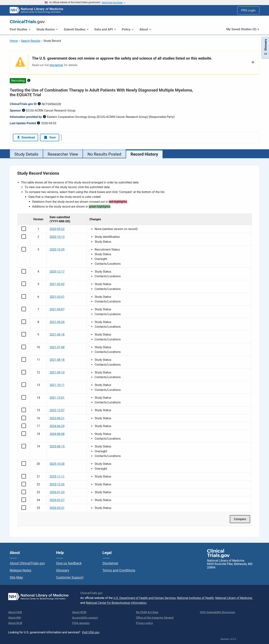Click the Sponsor info icon
Image resolution: width=269 pixels, height=644 pixels.
click(x=24, y=110)
